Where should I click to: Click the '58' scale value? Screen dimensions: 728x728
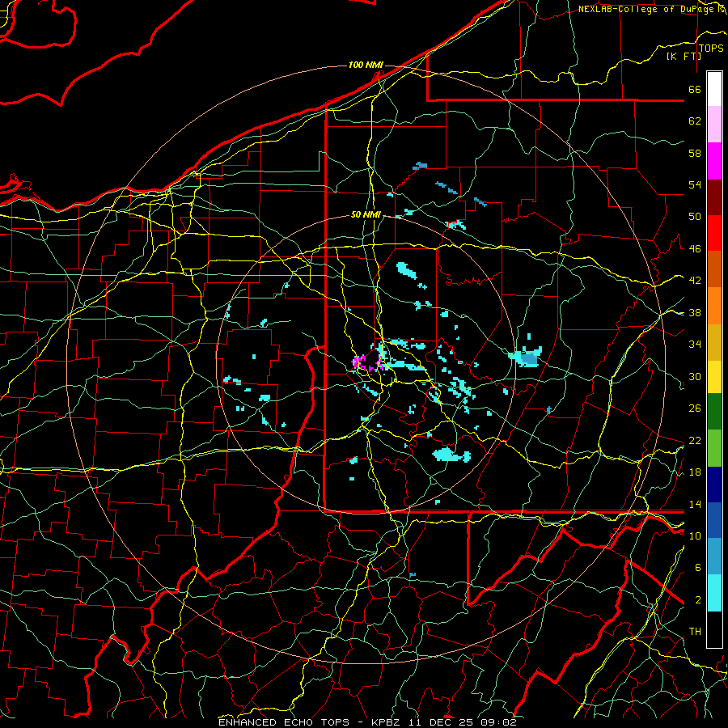pos(695,153)
